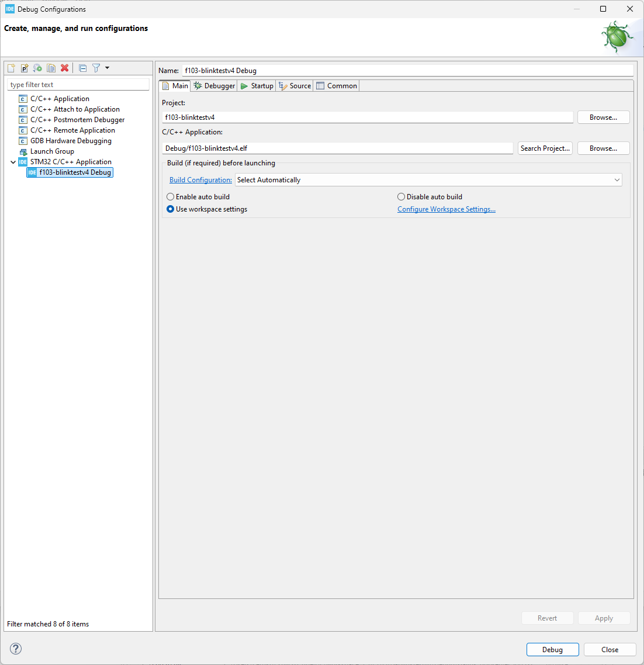The width and height of the screenshot is (644, 665).
Task: Delete the selected launch configuration
Action: [x=64, y=68]
